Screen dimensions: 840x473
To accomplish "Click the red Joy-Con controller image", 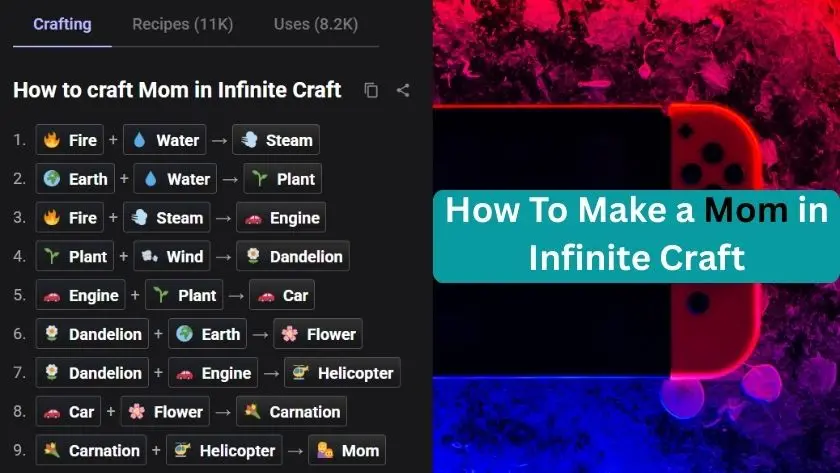I will pyautogui.click(x=715, y=241).
